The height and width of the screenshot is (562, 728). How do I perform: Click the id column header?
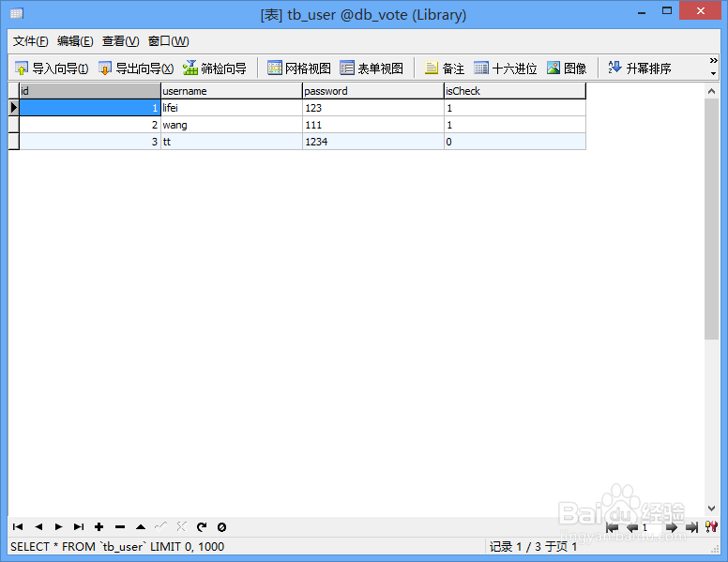click(x=90, y=91)
